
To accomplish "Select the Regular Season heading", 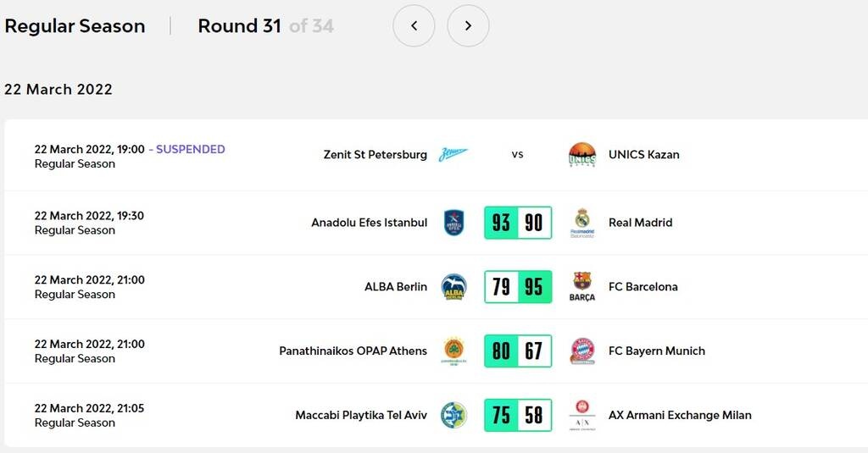I will [x=75, y=26].
